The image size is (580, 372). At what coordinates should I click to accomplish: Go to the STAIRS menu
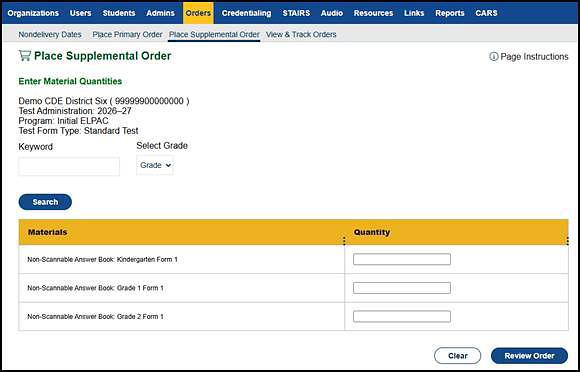coord(296,13)
